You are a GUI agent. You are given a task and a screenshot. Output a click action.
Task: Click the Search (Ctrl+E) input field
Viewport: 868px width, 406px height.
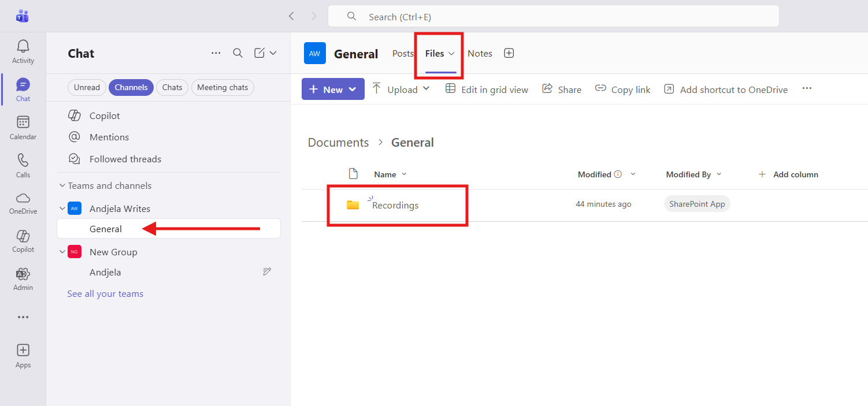[553, 17]
